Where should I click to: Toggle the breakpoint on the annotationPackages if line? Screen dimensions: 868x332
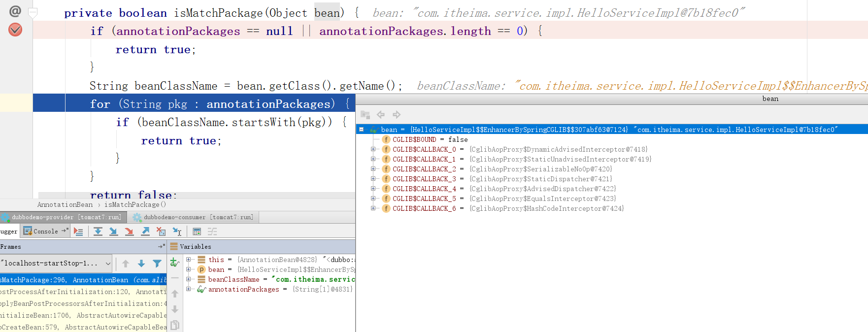(x=15, y=30)
